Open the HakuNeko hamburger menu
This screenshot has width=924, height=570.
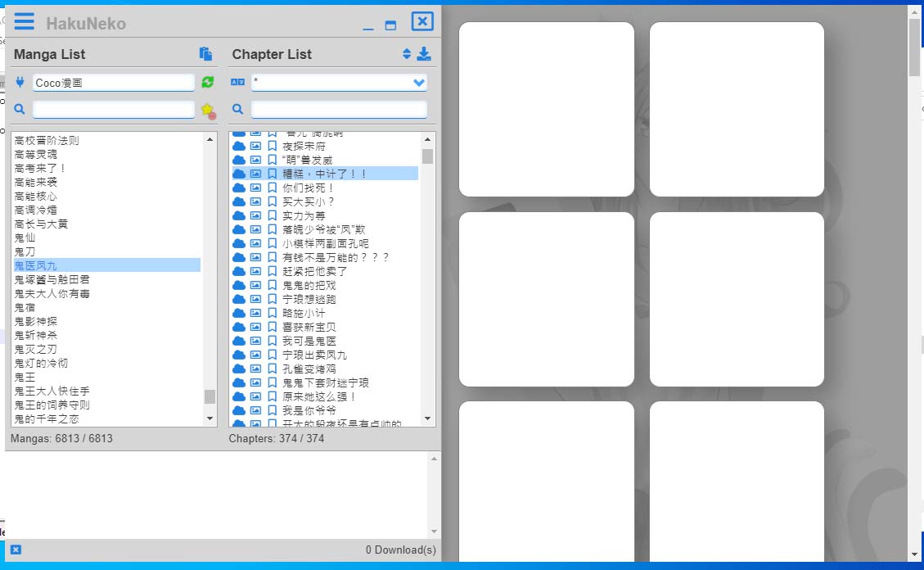(25, 21)
